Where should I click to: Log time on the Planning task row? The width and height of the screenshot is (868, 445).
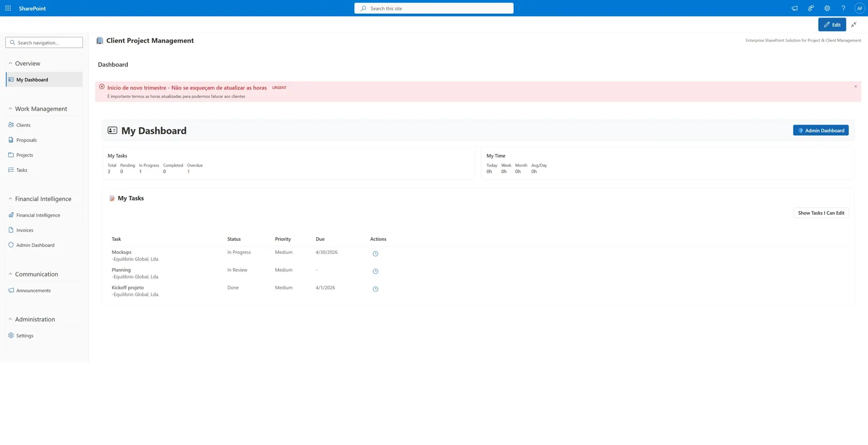(x=375, y=271)
